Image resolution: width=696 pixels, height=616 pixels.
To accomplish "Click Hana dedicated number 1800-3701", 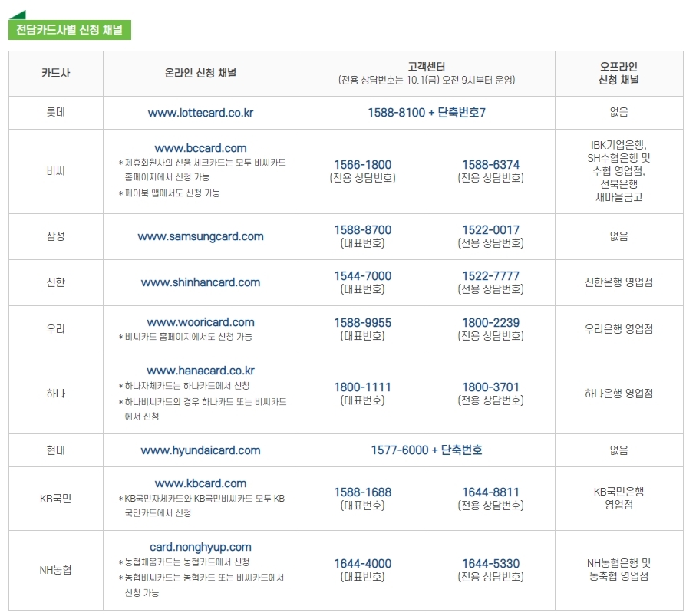I will click(490, 387).
